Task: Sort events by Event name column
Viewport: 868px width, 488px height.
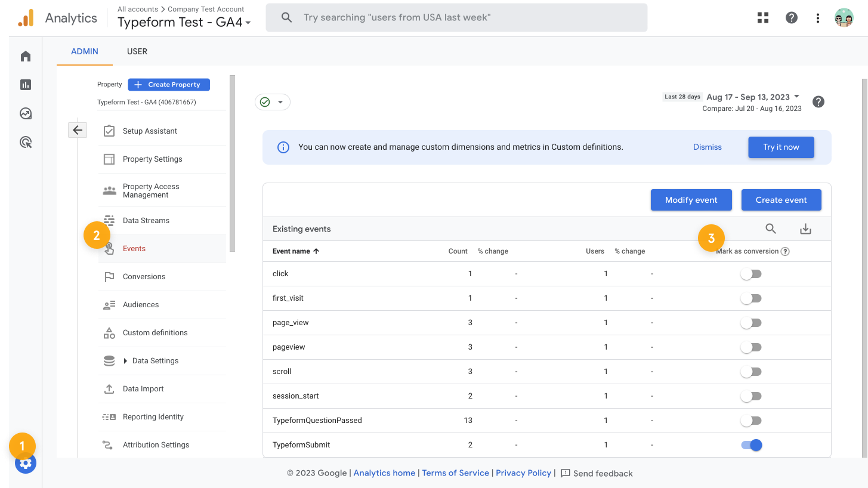Action: click(296, 251)
